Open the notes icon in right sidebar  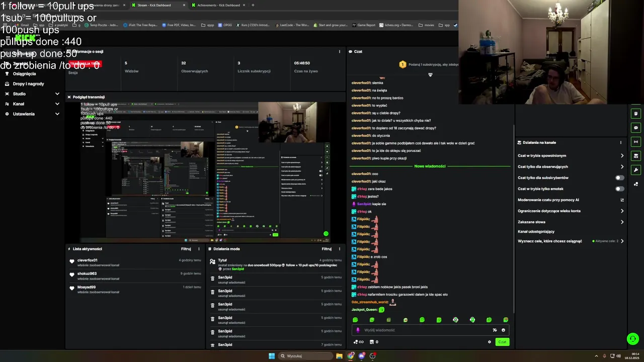pos(636,114)
